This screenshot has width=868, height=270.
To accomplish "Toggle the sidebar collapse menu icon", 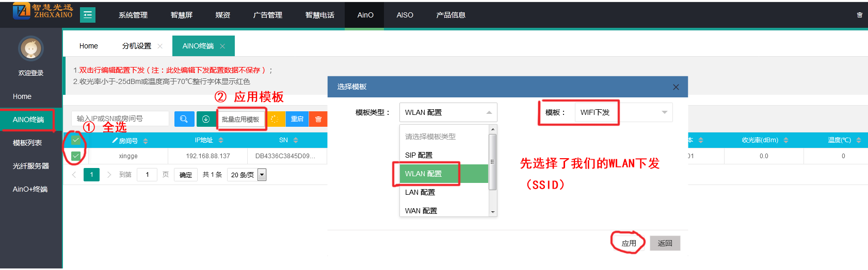I will tap(88, 15).
